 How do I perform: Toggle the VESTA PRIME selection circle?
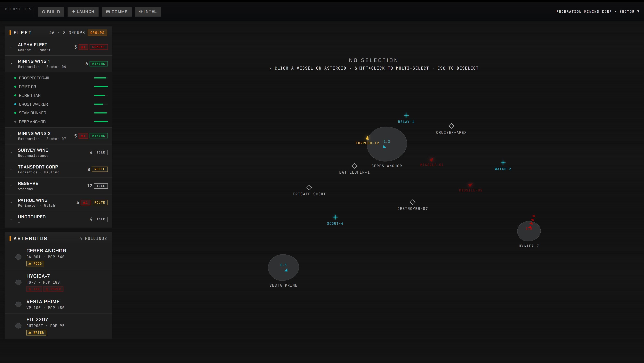tap(18, 304)
